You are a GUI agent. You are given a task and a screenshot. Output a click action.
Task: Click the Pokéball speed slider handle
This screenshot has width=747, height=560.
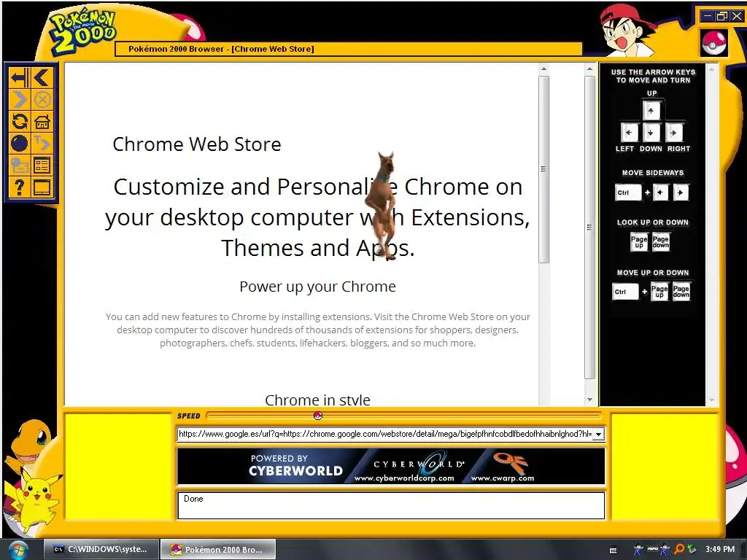(x=318, y=416)
